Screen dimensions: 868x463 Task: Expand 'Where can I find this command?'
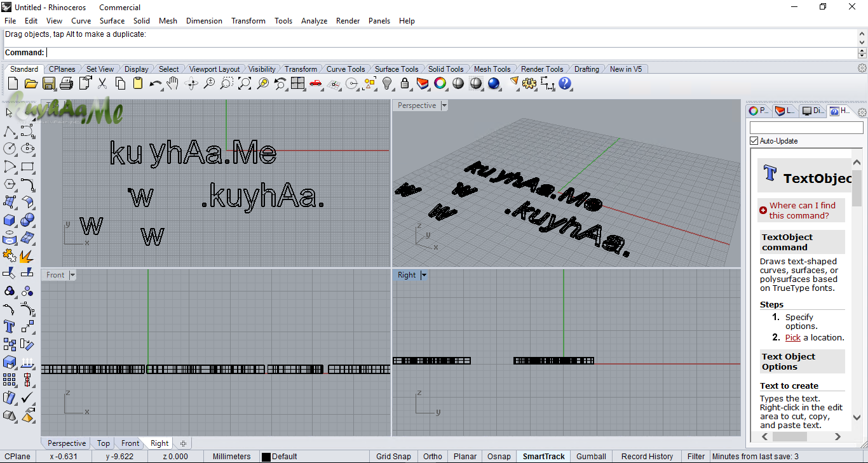[x=802, y=210]
